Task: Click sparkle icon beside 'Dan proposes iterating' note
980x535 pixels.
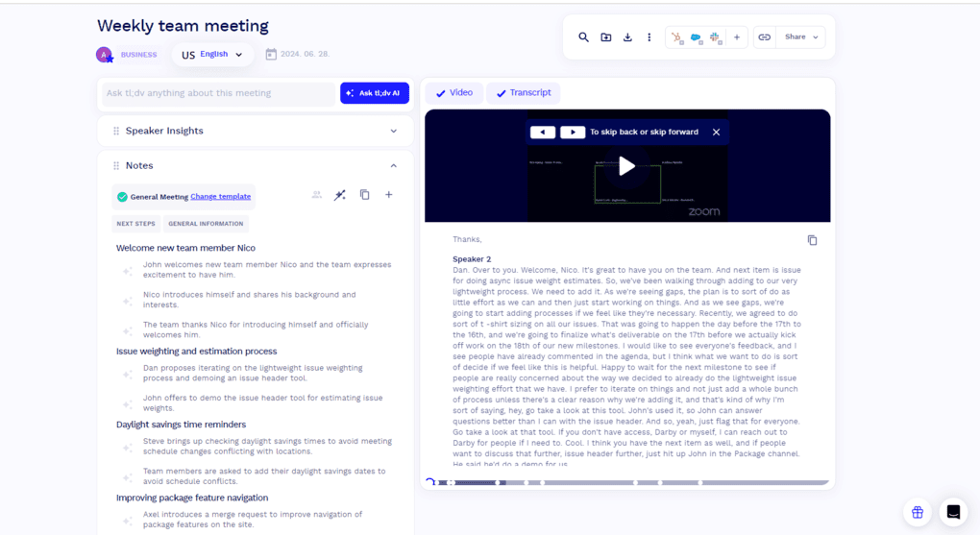Action: [127, 374]
